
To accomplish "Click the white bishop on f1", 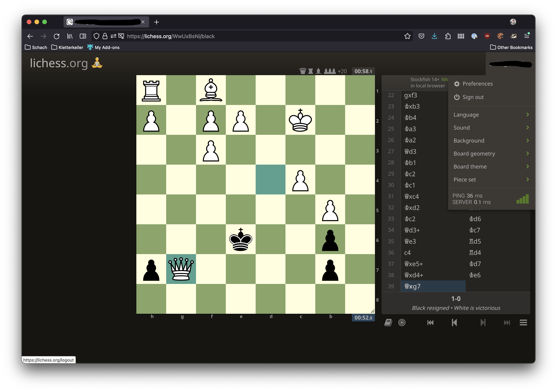I will pyautogui.click(x=211, y=90).
